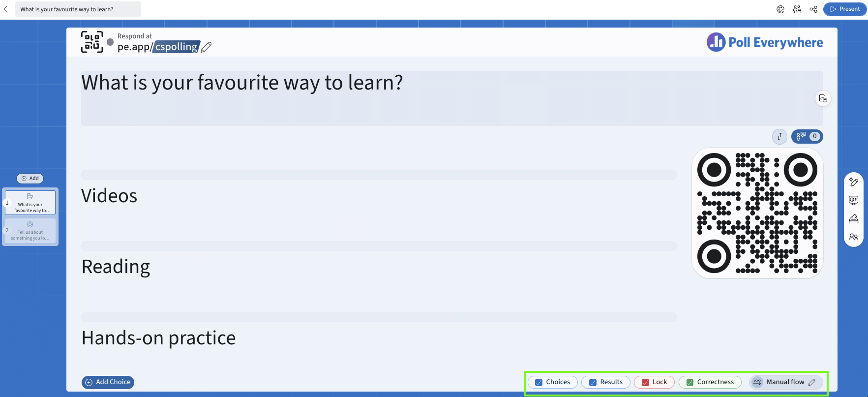868x397 pixels.
Task: Toggle the Lock checkbox
Action: click(646, 382)
